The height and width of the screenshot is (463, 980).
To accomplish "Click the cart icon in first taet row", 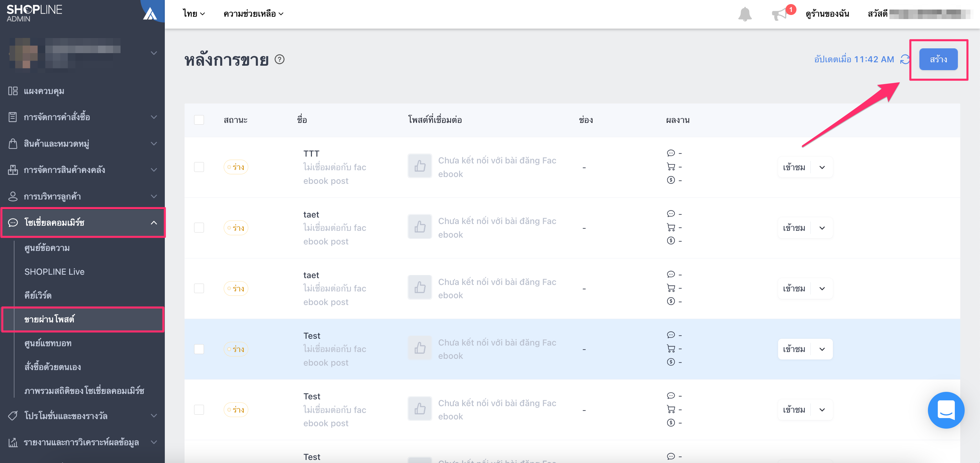I will point(671,227).
